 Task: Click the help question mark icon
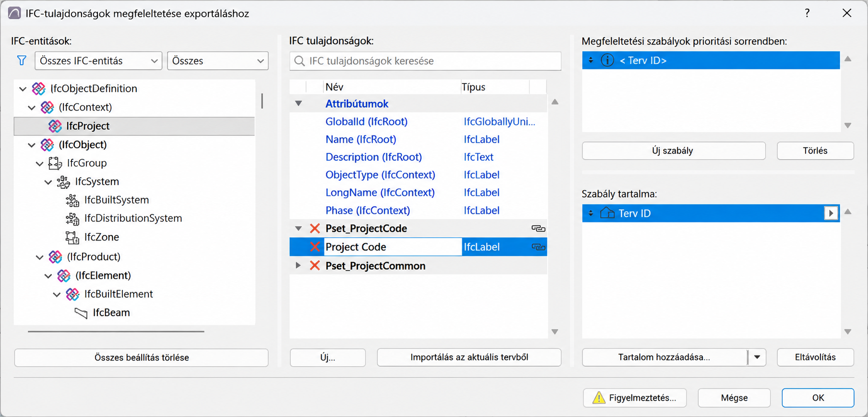[x=807, y=13]
